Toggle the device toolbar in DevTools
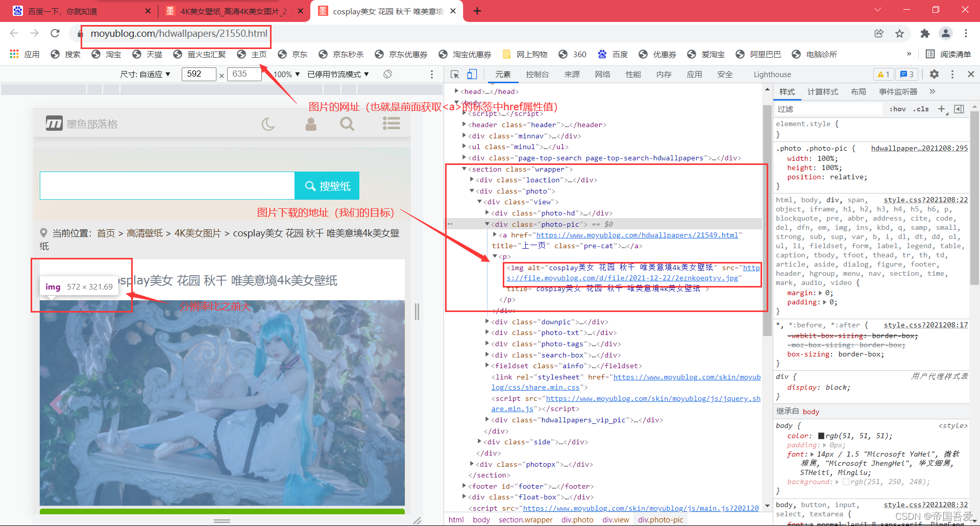The height and width of the screenshot is (526, 980). [472, 75]
